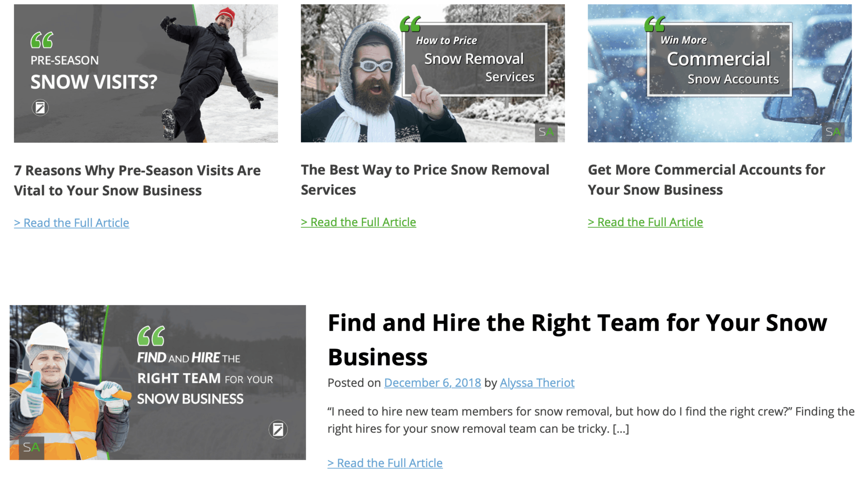Read the full article on commercial accounts
This screenshot has height=484, width=868.
tap(645, 222)
